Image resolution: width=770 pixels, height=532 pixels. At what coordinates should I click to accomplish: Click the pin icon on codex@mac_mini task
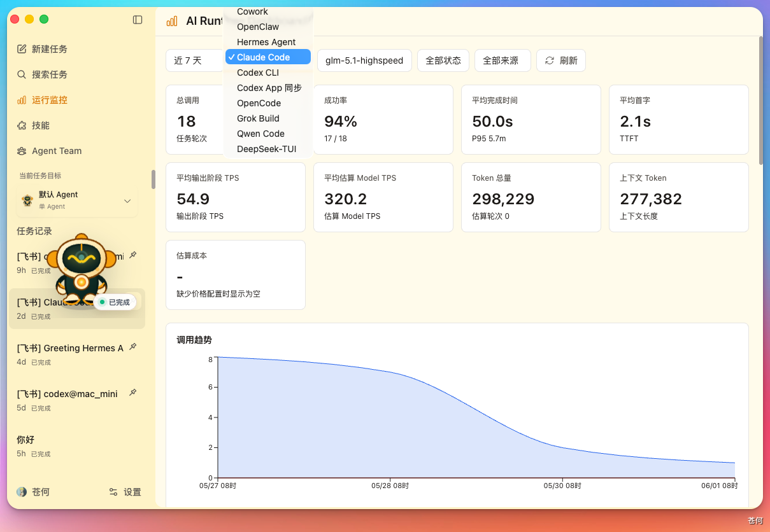click(x=132, y=393)
